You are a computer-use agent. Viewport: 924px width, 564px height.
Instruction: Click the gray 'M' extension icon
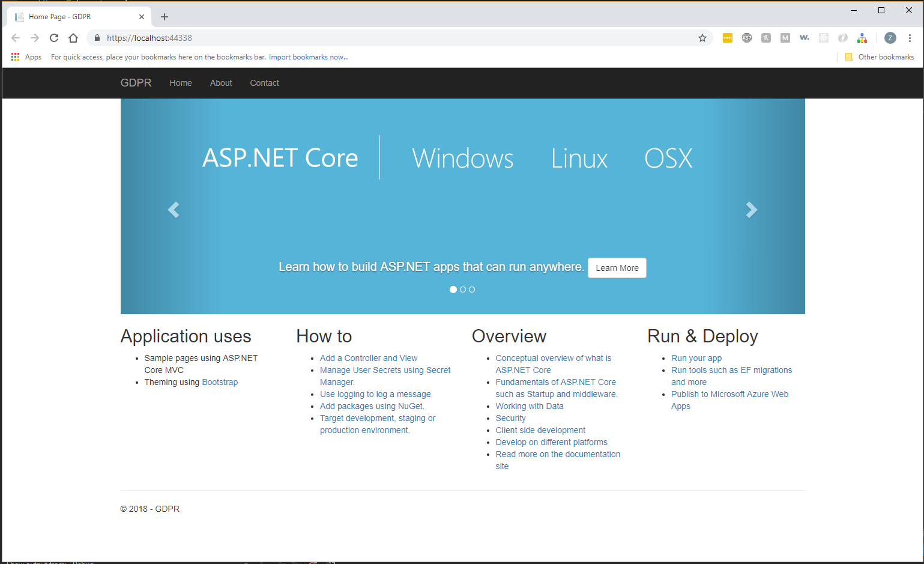coord(785,38)
